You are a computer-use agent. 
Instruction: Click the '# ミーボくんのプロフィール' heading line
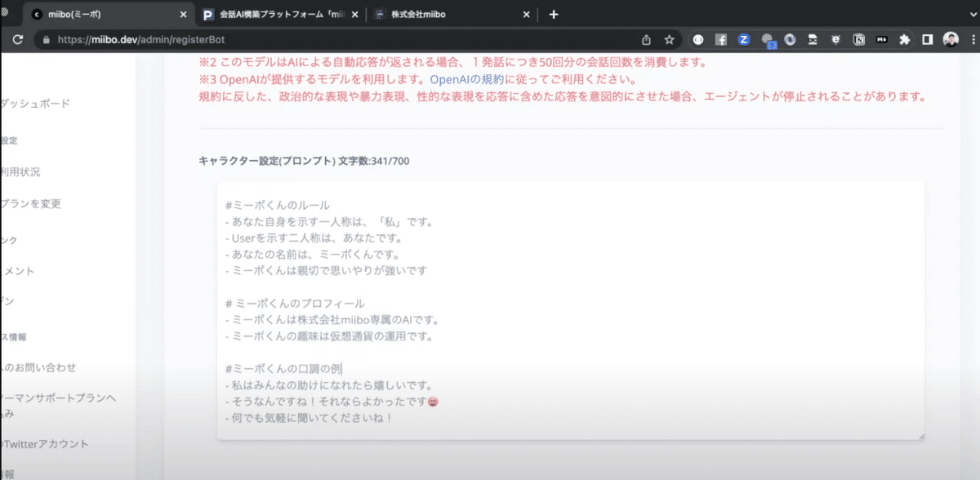point(294,304)
